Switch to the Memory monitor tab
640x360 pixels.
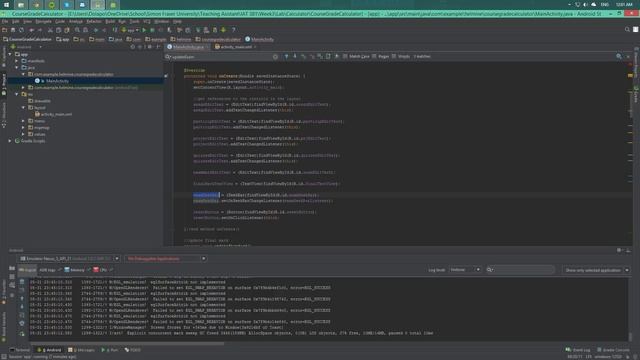[x=75, y=270]
